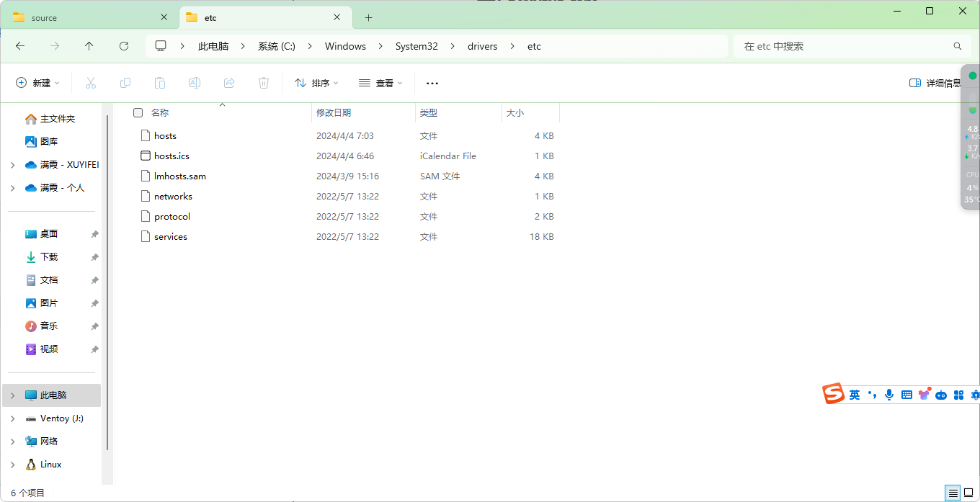Add a new tab with plus button

(369, 18)
